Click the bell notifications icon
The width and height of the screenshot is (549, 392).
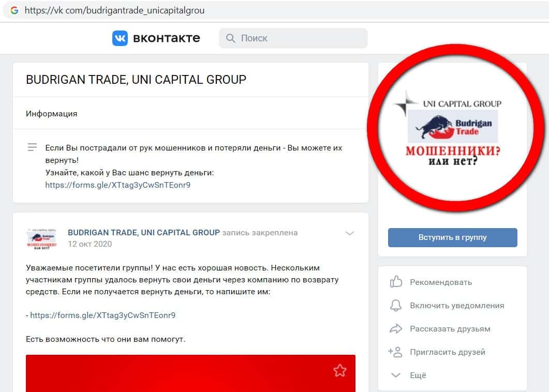(x=396, y=305)
